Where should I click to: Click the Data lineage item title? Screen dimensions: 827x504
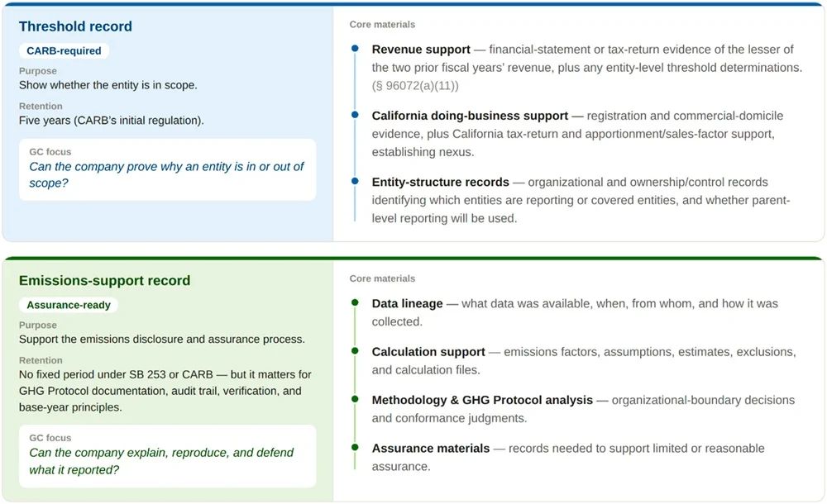pyautogui.click(x=407, y=303)
